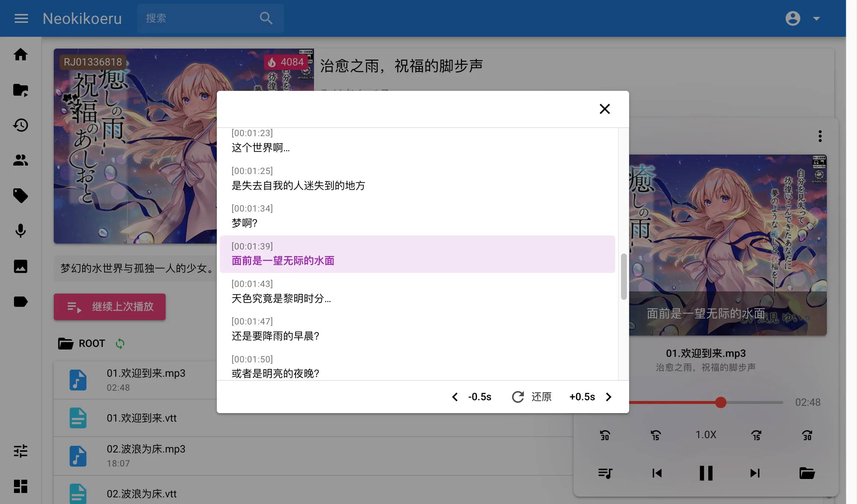The height and width of the screenshot is (504, 857).
Task: Advance subtitle timing with +0.5s button
Action: click(x=582, y=397)
